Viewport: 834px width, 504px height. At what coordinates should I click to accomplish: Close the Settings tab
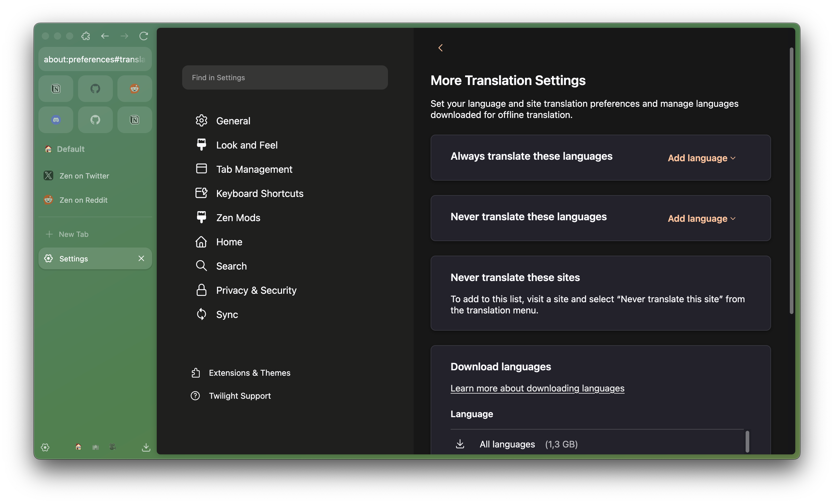click(x=141, y=259)
